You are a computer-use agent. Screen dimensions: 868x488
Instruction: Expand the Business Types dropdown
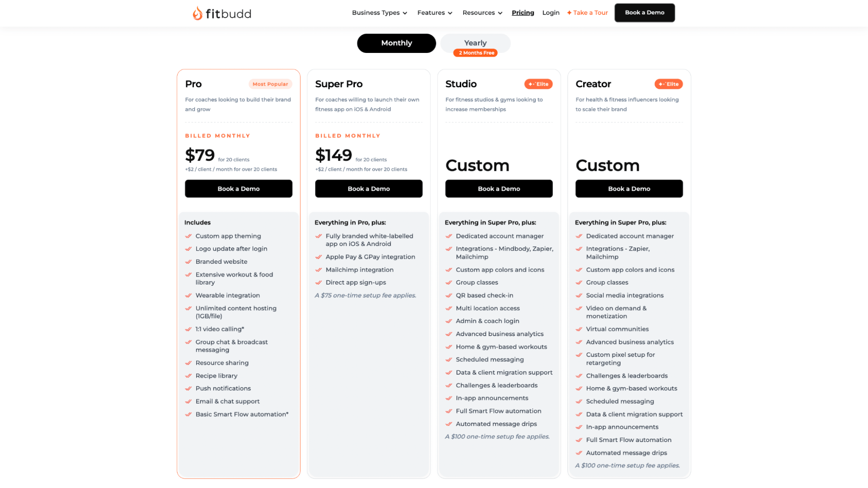coord(379,13)
